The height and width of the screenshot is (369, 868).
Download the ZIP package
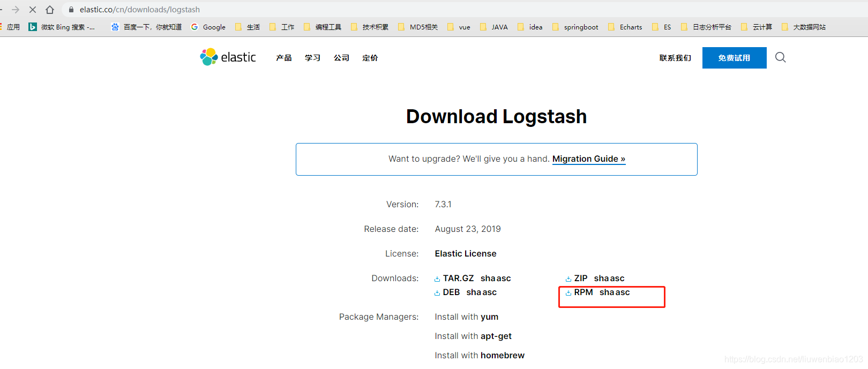[x=581, y=278]
